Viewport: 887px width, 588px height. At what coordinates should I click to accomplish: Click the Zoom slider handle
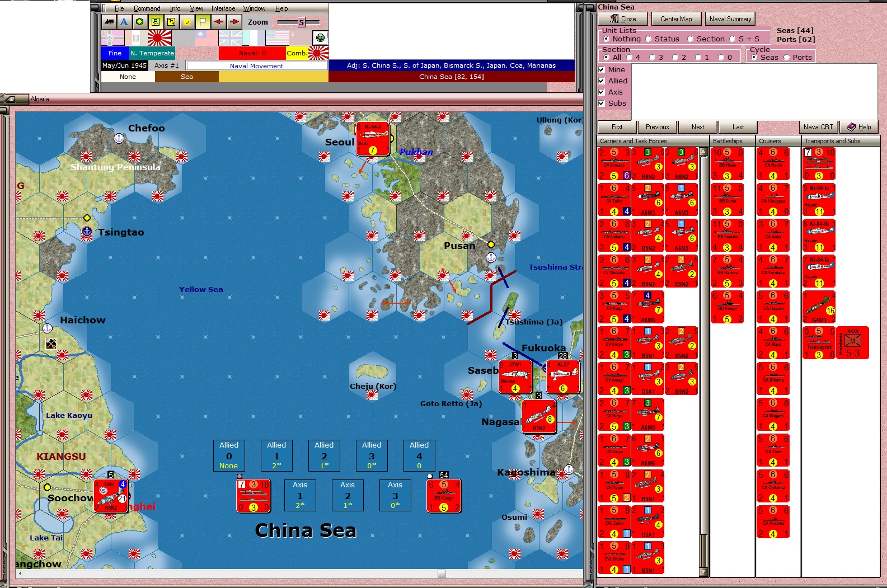point(301,22)
